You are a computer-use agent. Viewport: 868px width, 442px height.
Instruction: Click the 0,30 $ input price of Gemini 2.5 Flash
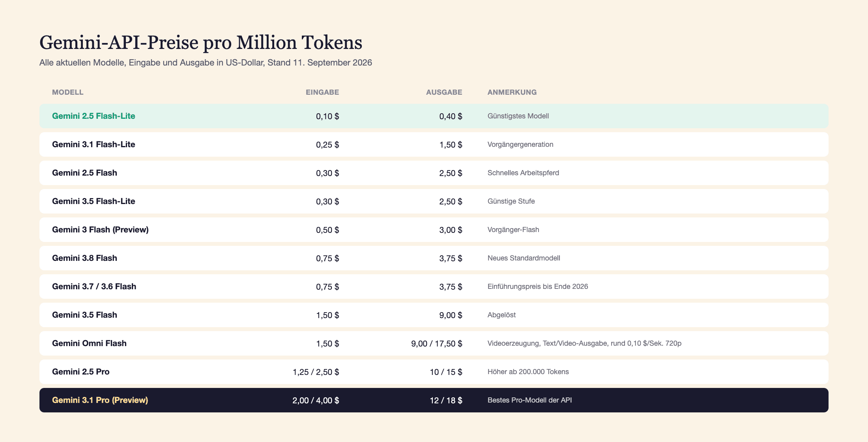tap(327, 173)
